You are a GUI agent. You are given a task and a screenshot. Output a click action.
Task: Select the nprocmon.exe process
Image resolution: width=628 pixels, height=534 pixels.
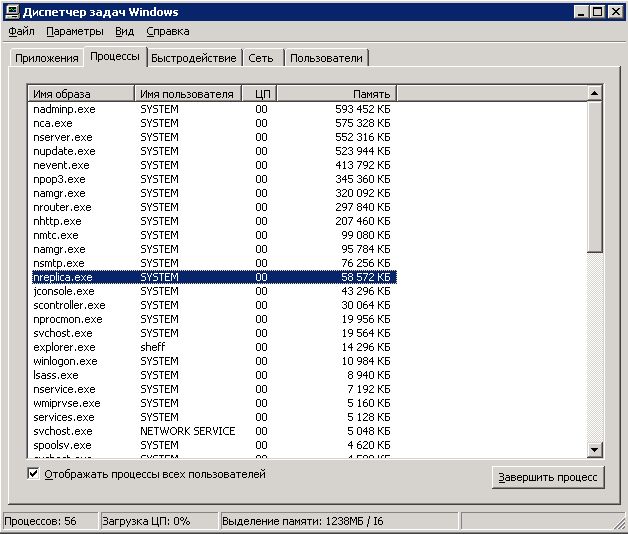[212, 319]
